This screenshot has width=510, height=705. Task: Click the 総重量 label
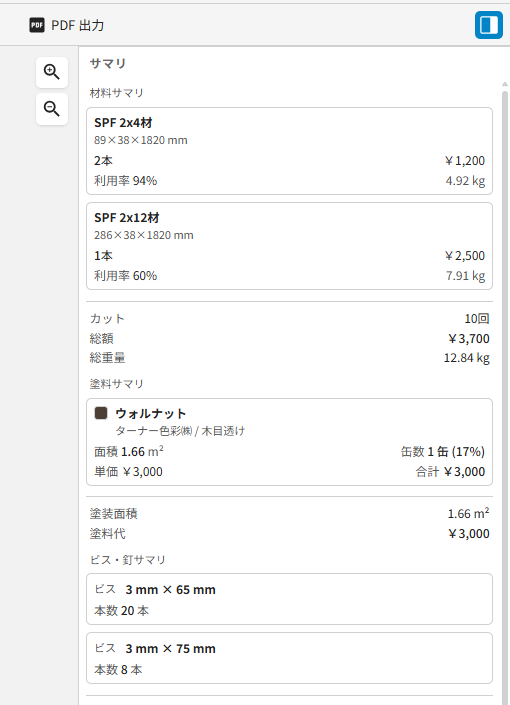107,358
